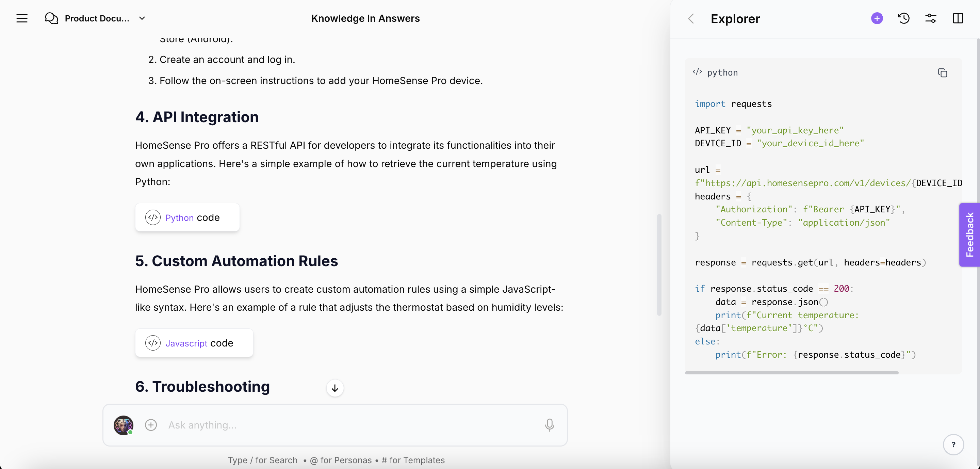Copy the python code snippet
Screen dimensions: 980x469
click(x=942, y=72)
